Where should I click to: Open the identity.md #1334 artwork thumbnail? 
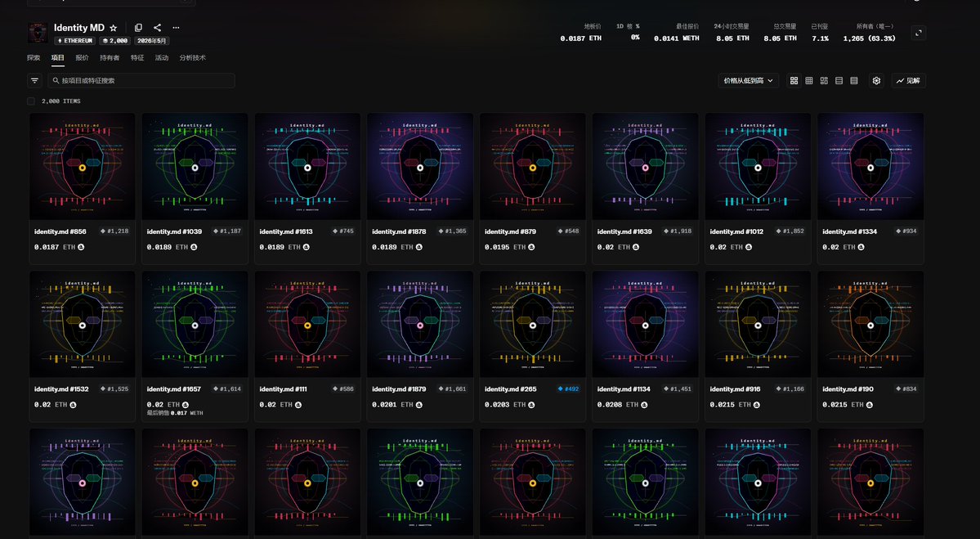(870, 166)
